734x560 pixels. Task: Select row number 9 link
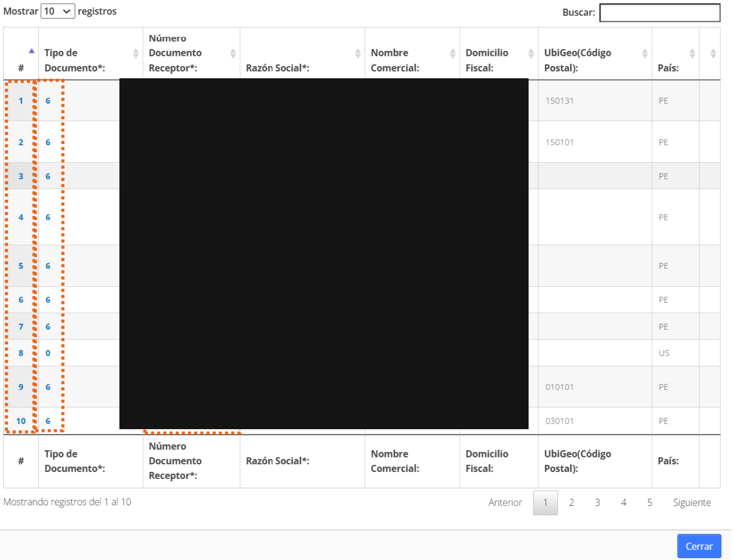tap(21, 387)
